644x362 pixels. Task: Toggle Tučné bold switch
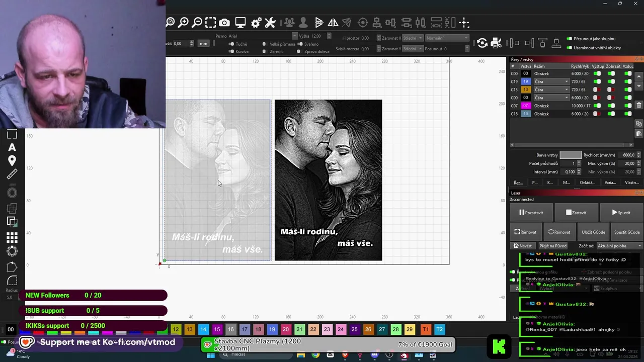coord(231,44)
